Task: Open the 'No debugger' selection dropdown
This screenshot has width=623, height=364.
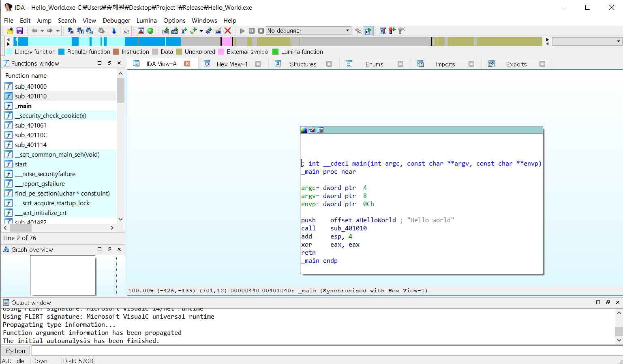Action: click(308, 31)
